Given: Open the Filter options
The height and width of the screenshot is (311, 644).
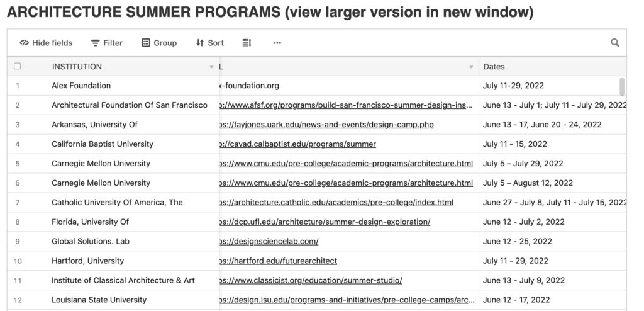Looking at the screenshot, I should (107, 43).
